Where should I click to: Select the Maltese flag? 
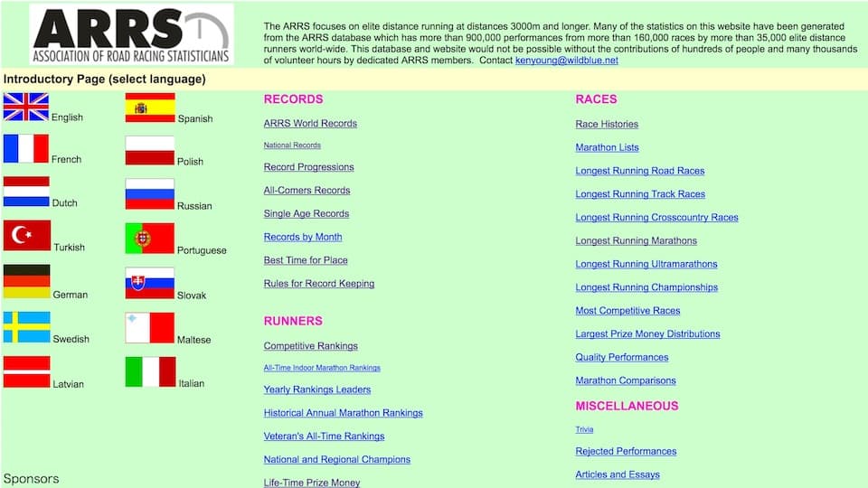point(149,328)
